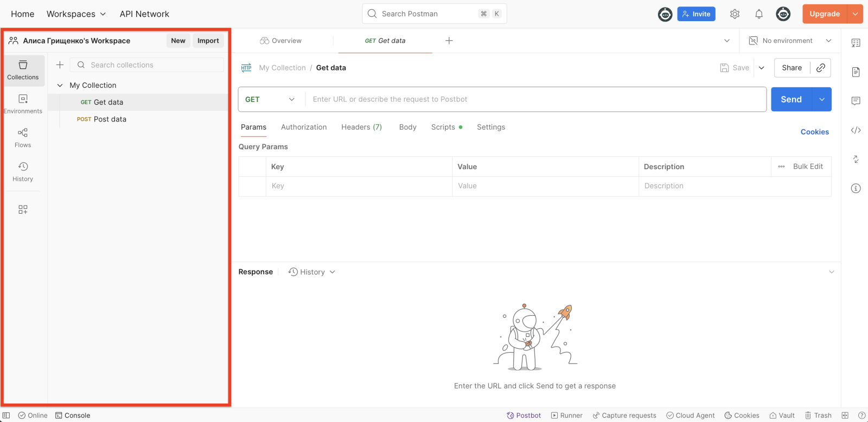This screenshot has height=422, width=868.
Task: Click the Share button
Action: pos(792,68)
